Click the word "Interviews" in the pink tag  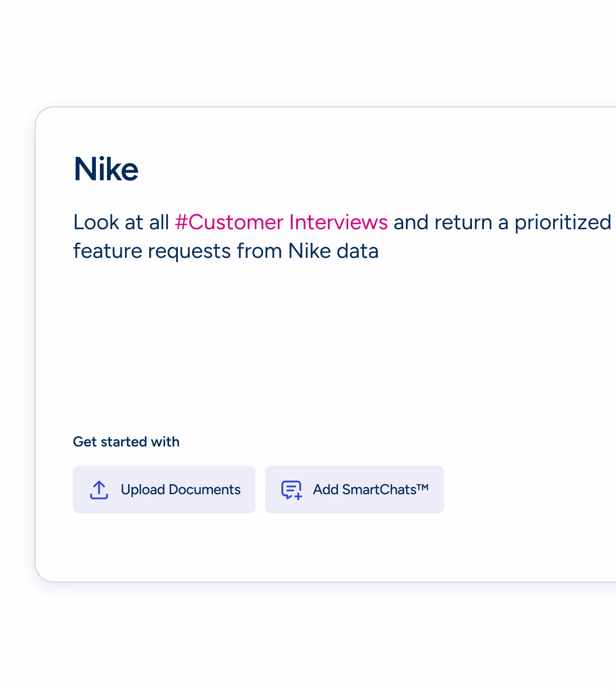[338, 222]
